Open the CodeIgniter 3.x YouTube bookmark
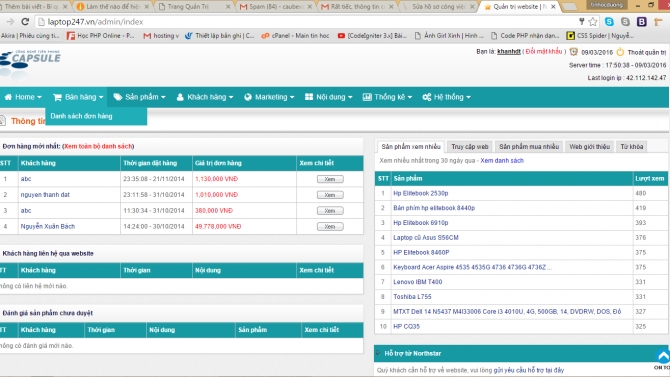Image resolution: width=670 pixels, height=377 pixels. 372,36
